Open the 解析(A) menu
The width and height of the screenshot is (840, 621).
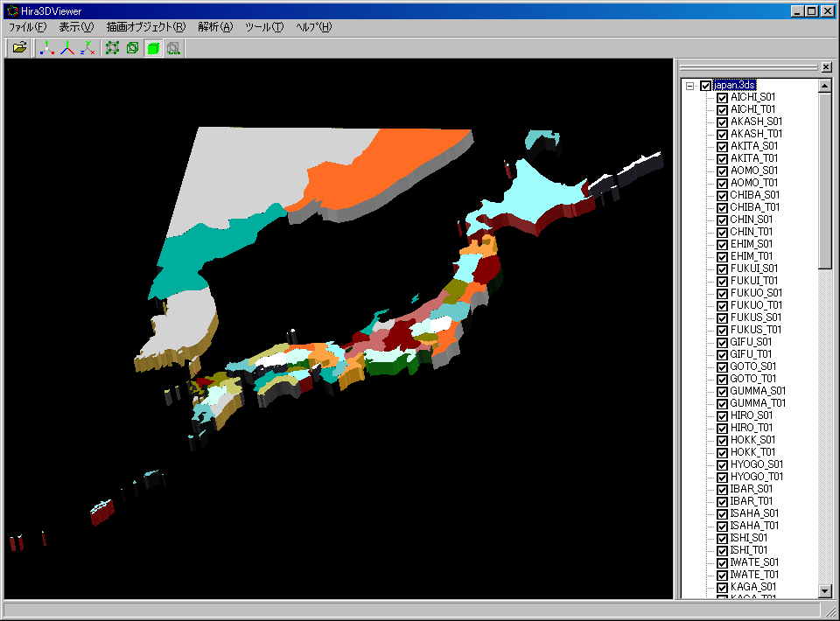point(215,27)
